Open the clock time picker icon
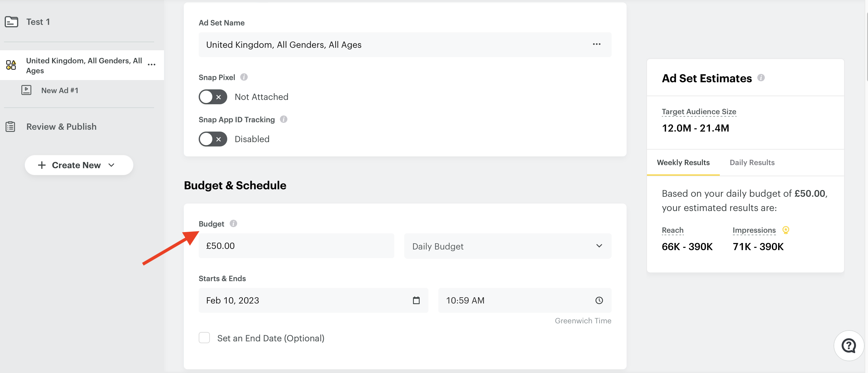Image resolution: width=868 pixels, height=373 pixels. pyautogui.click(x=599, y=300)
